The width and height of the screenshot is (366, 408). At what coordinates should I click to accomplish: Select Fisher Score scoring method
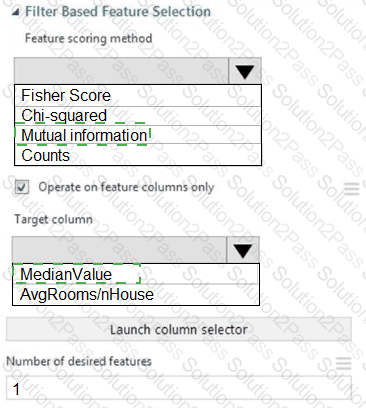(138, 96)
